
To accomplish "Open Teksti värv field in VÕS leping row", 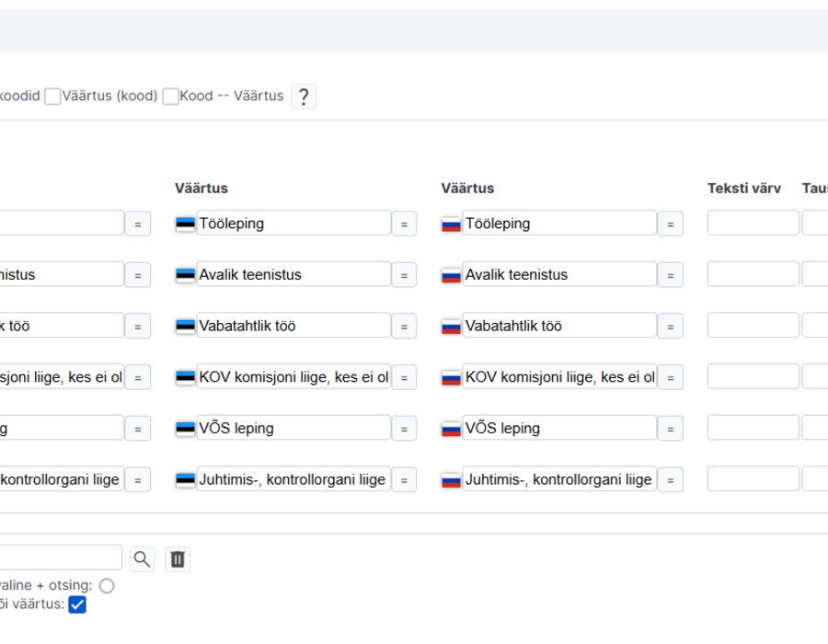I will pos(753,428).
